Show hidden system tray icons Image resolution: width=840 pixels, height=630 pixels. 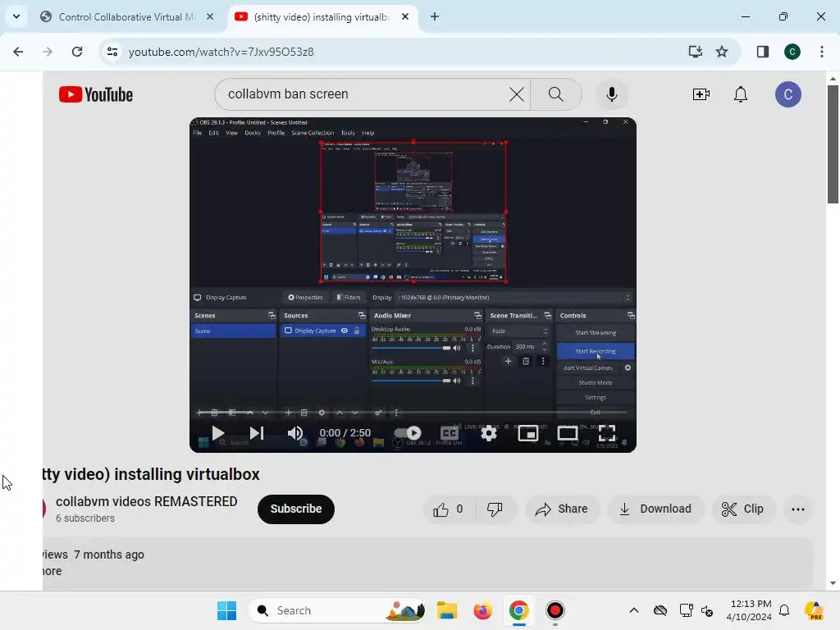tap(634, 610)
